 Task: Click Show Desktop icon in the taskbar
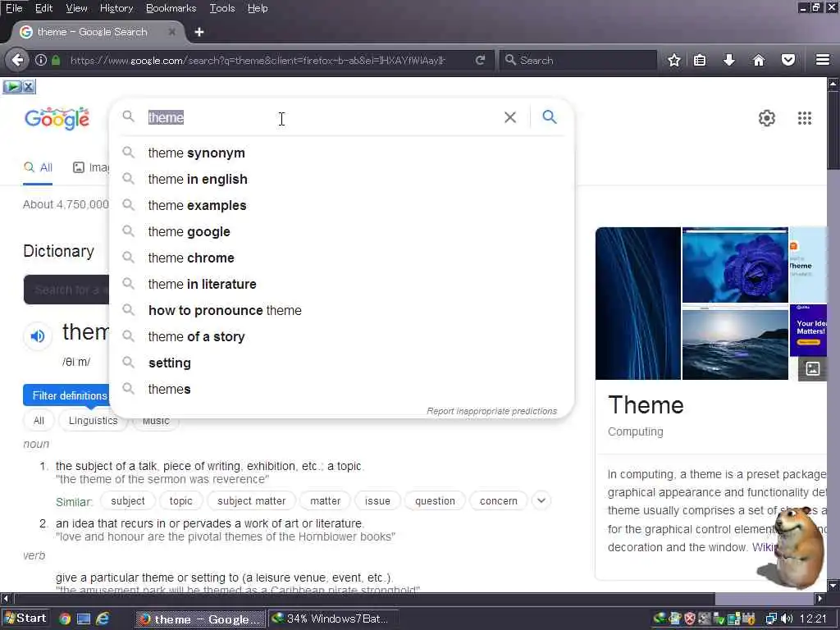[x=84, y=619]
